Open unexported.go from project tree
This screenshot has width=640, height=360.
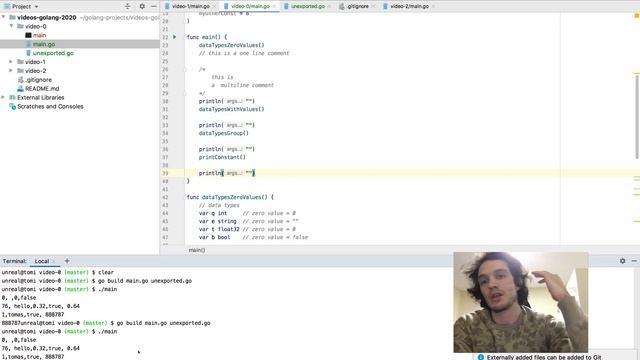point(53,53)
